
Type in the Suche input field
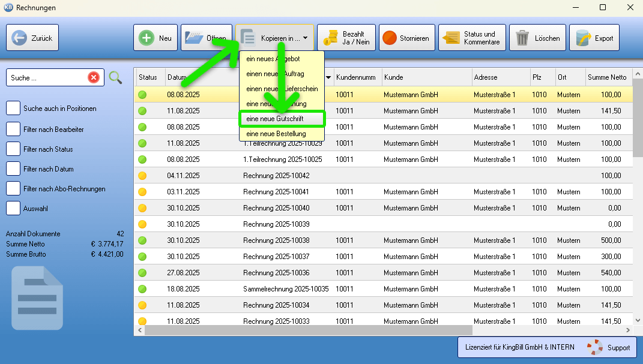click(47, 77)
